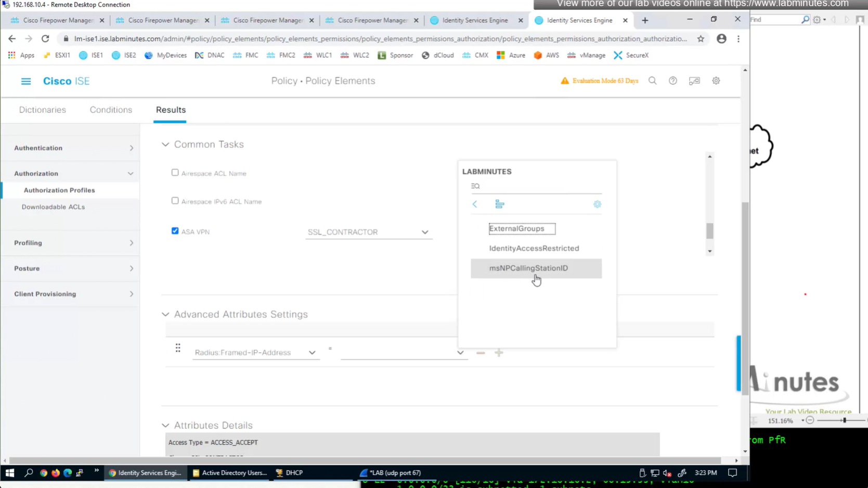This screenshot has width=868, height=488.
Task: Click the gear icon in LABMINUTES popup
Action: click(597, 204)
